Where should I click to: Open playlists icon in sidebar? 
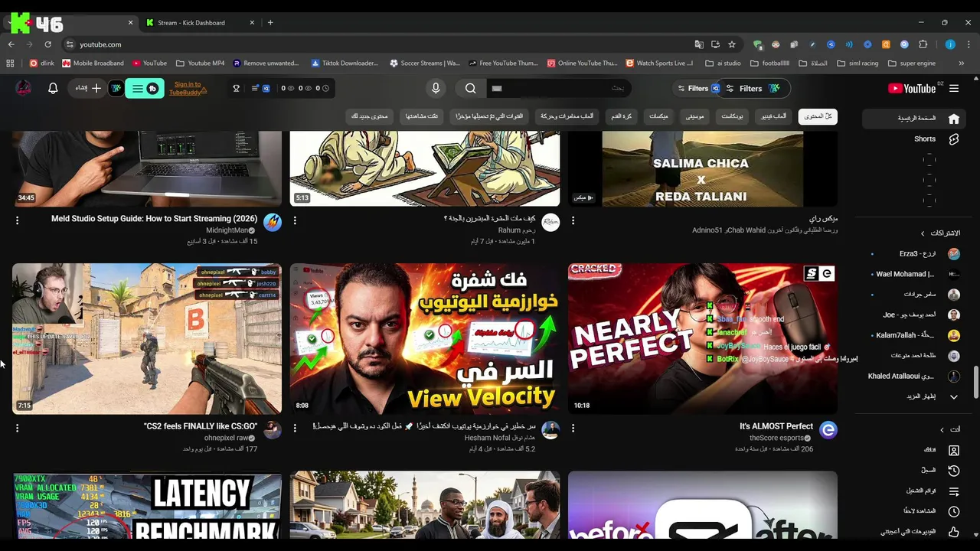coord(954,491)
